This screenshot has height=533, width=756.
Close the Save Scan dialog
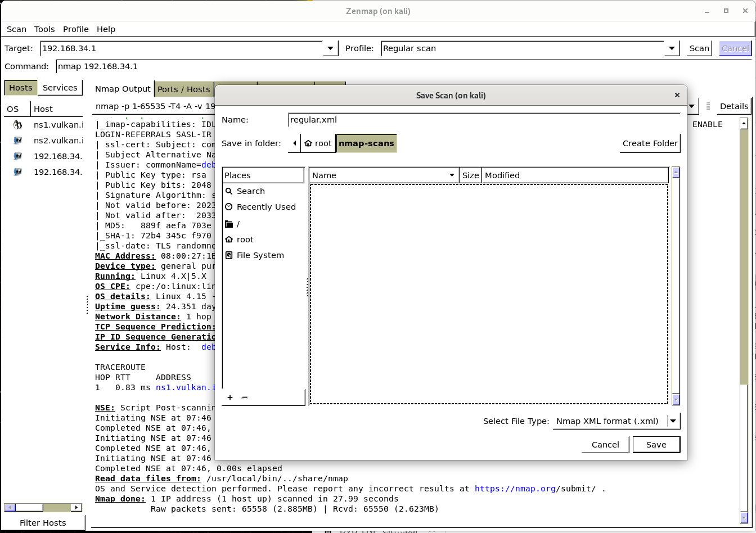pos(677,95)
